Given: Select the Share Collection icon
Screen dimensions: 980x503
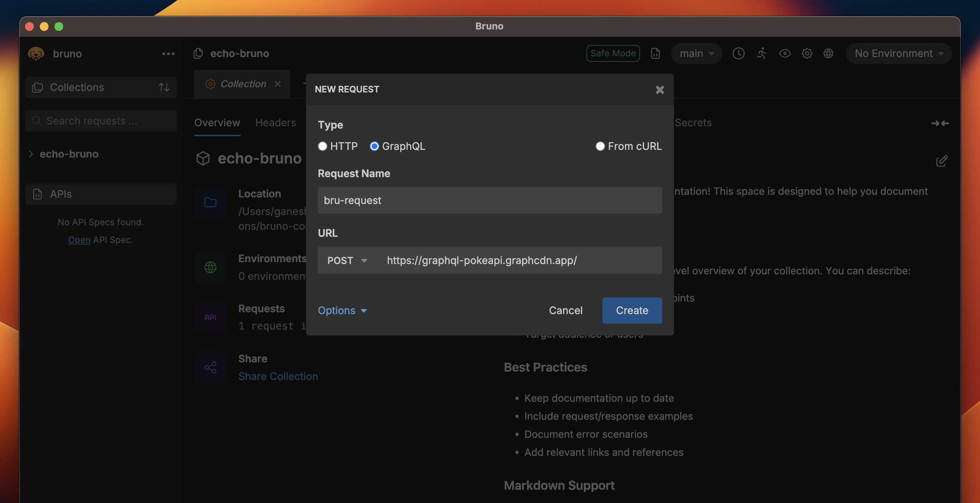Looking at the screenshot, I should click(210, 367).
